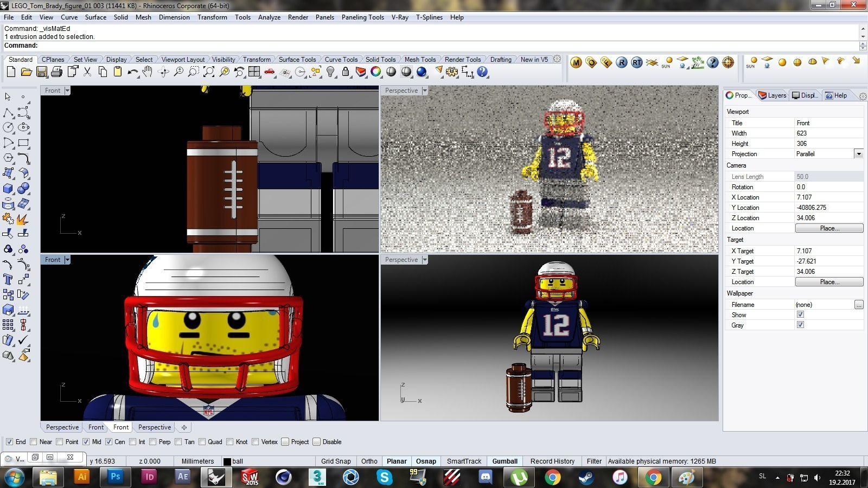
Task: Open Help with the blue question icon
Action: tap(482, 72)
